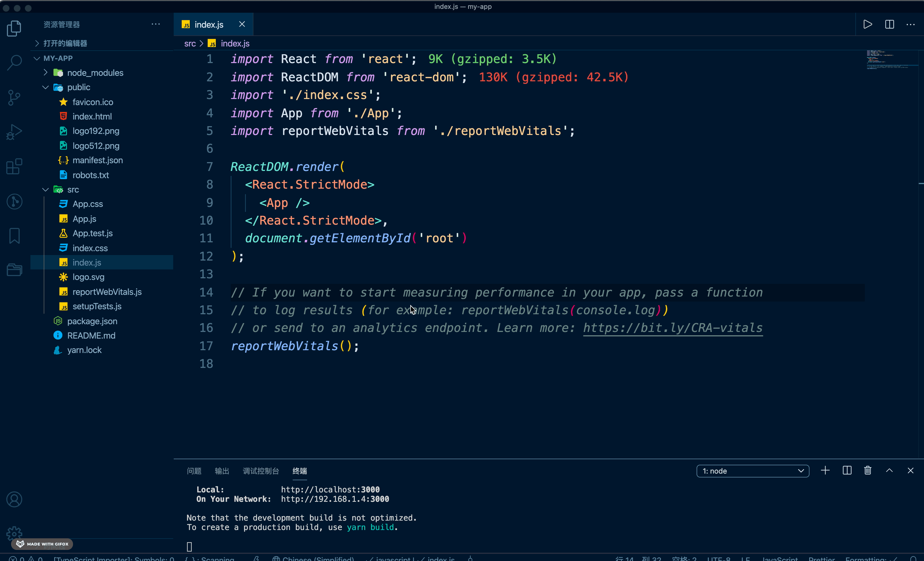
Task: Click Prettier status bar item
Action: [822, 559]
